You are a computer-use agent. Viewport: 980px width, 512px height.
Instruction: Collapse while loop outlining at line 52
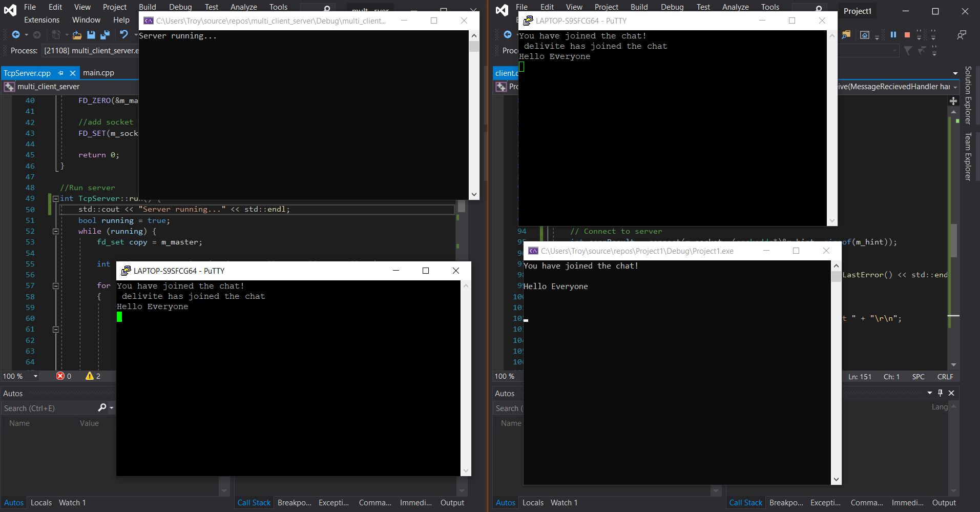[x=56, y=231]
